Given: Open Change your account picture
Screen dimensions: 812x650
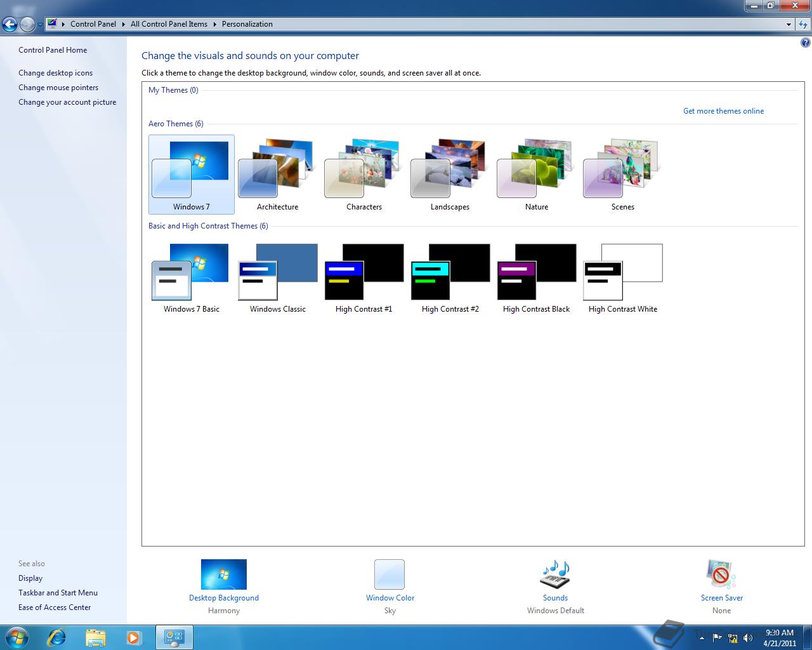Looking at the screenshot, I should (x=67, y=102).
